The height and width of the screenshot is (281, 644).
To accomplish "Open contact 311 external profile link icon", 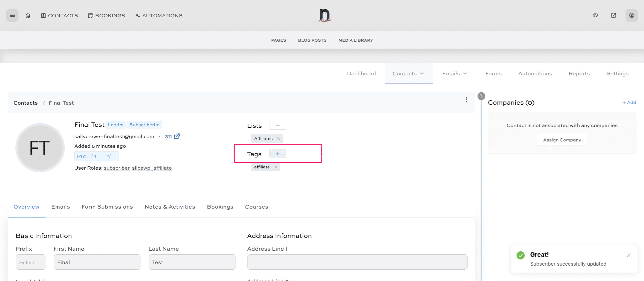I will coord(177,136).
